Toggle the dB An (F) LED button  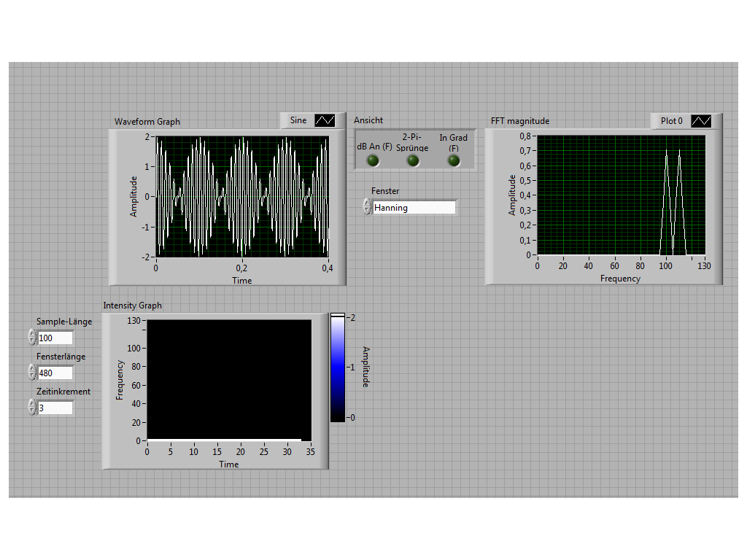click(373, 161)
